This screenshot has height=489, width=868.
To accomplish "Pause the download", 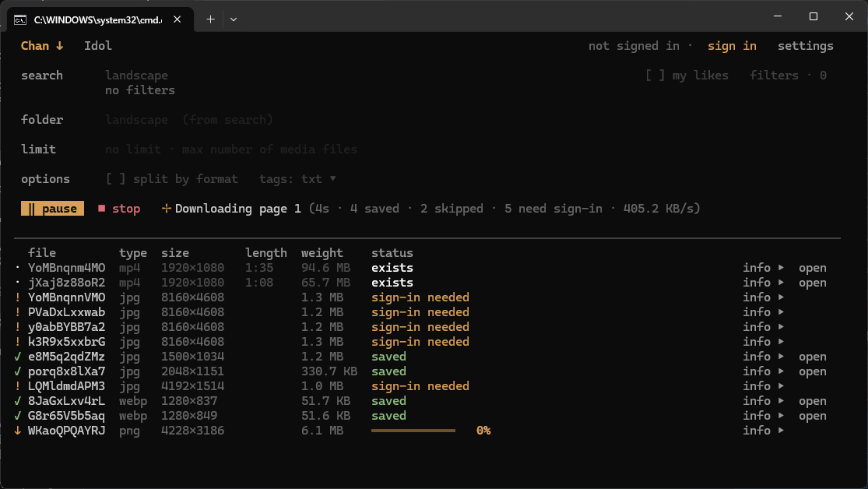I will click(x=53, y=209).
